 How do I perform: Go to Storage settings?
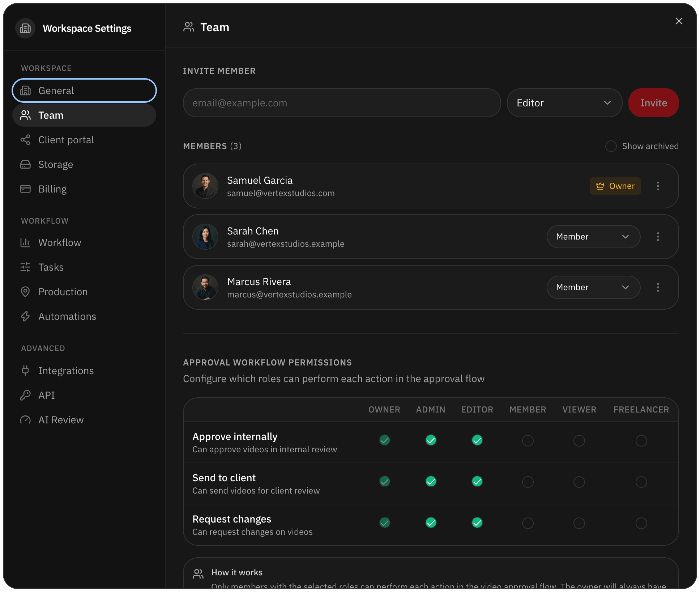[x=84, y=164]
